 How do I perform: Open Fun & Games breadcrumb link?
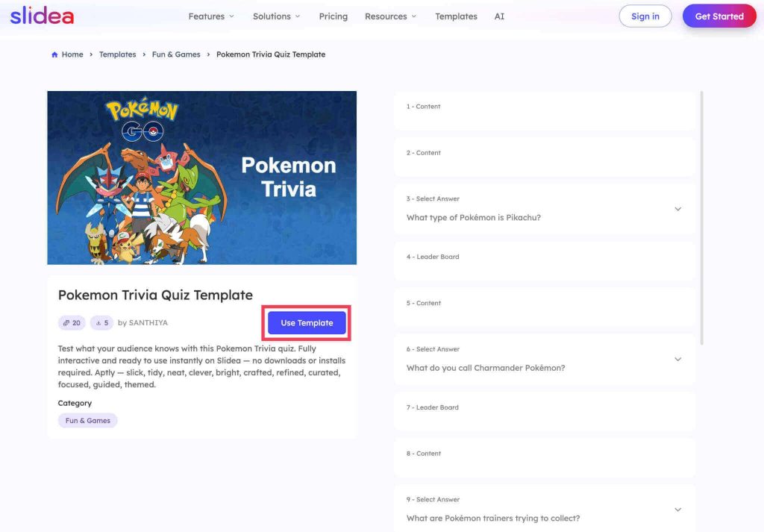click(176, 54)
